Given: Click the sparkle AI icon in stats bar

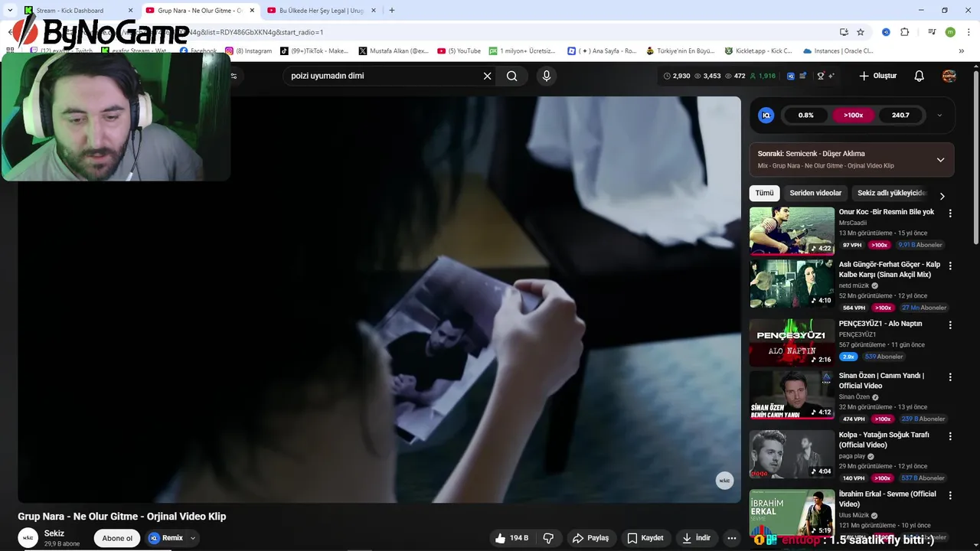Looking at the screenshot, I should point(831,76).
